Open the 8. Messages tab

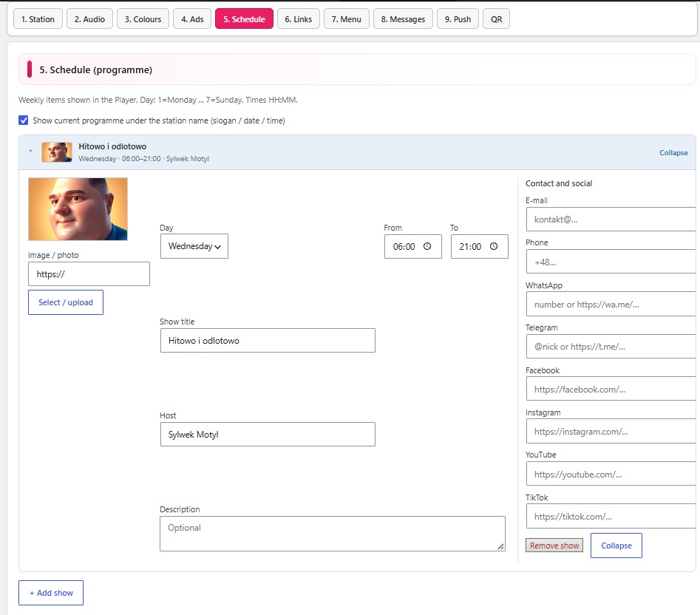(403, 19)
